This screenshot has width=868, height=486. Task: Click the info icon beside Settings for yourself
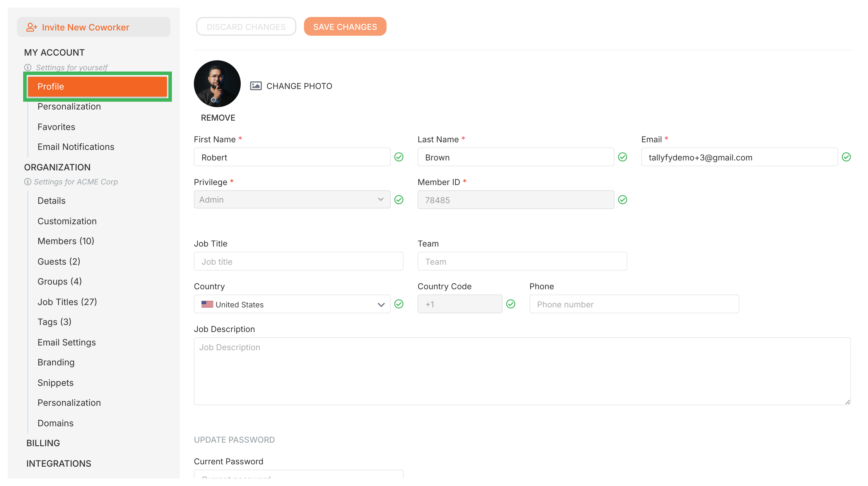[27, 67]
